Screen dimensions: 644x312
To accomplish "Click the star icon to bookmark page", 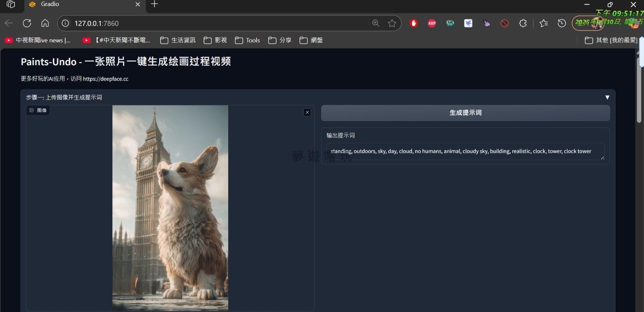I will [x=392, y=23].
